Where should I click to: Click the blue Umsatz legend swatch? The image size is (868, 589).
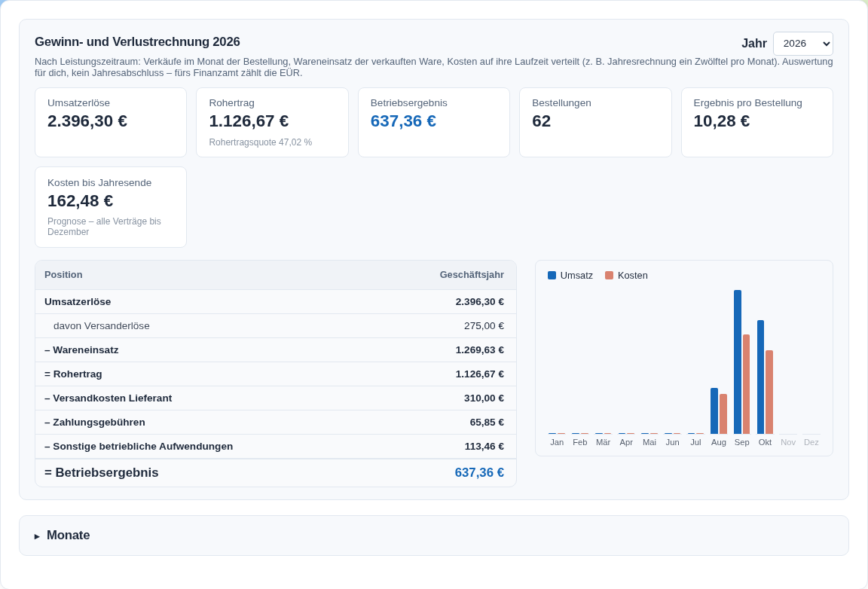pyautogui.click(x=552, y=276)
